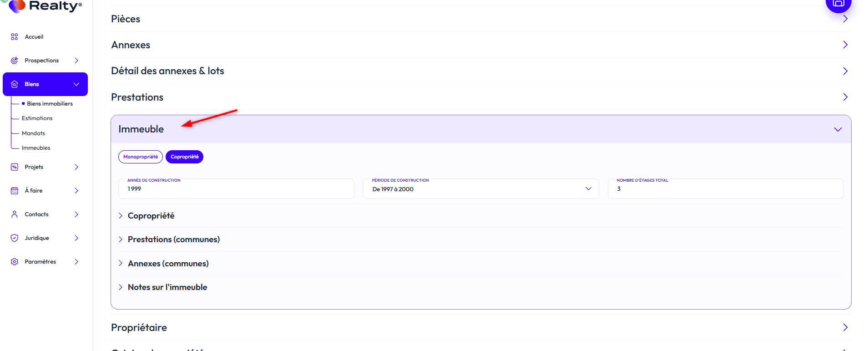Open the Période de construction dropdown

point(480,189)
